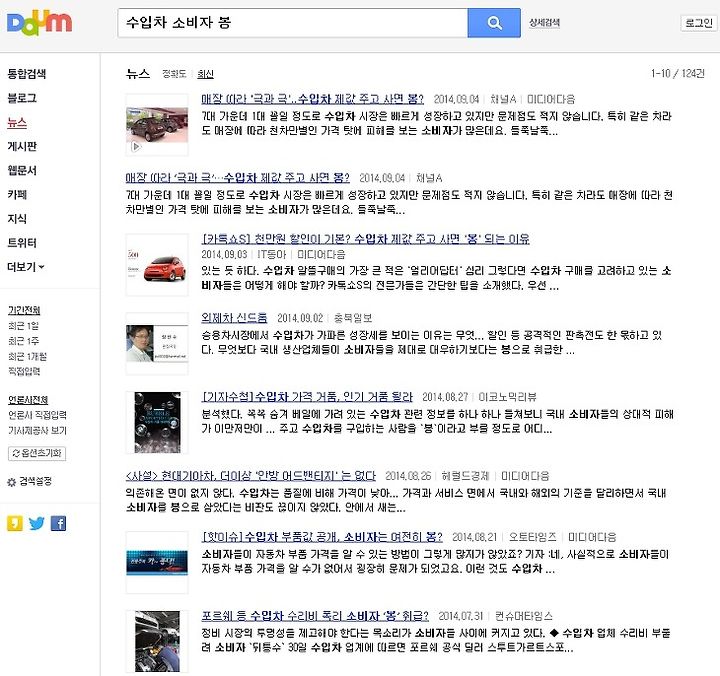
Task: Open the 외제차 신드롬 article
Action: (234, 318)
